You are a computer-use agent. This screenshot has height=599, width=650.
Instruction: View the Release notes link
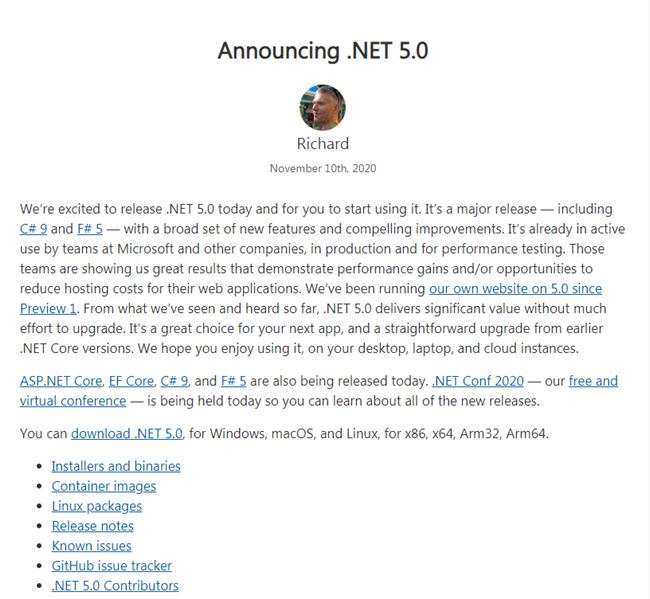(92, 526)
